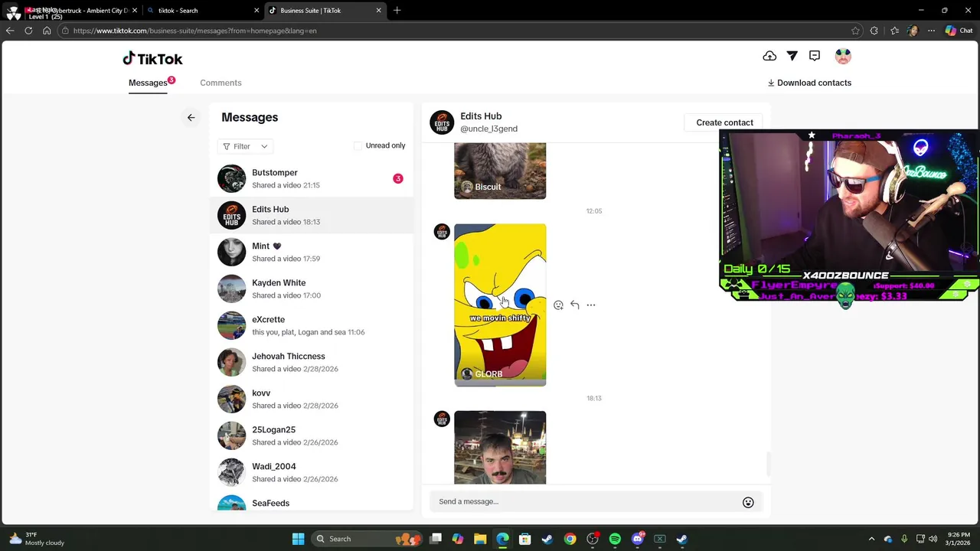Screen dimensions: 980x551
Task: Click the emoji reaction icon beside SpongeBob video
Action: (x=558, y=305)
